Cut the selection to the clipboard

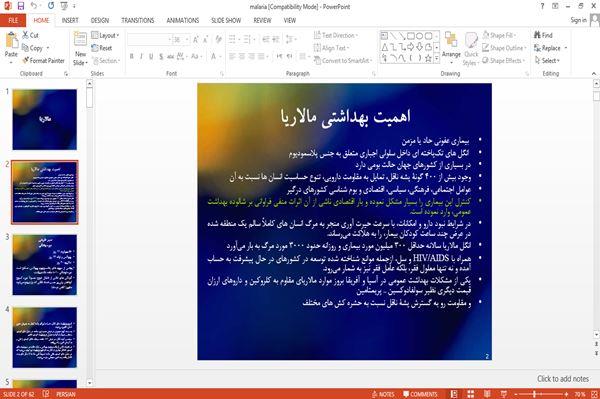30,35
